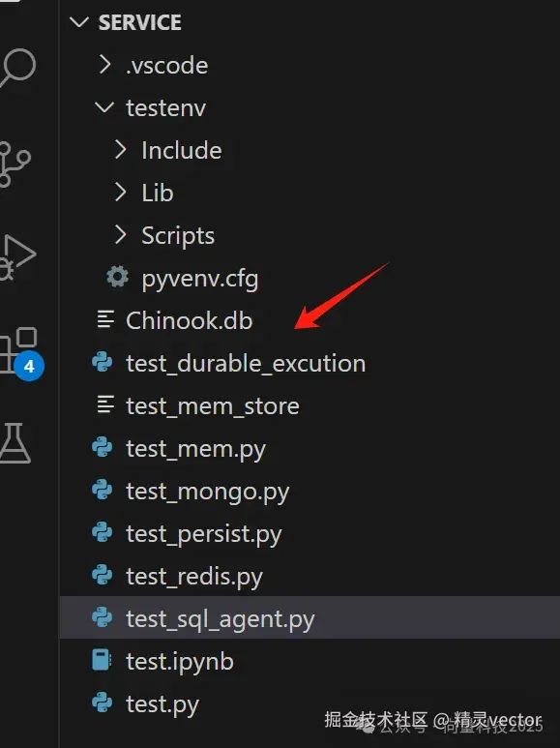Open the Search view in activity bar
560x748 pixels.
point(17,67)
